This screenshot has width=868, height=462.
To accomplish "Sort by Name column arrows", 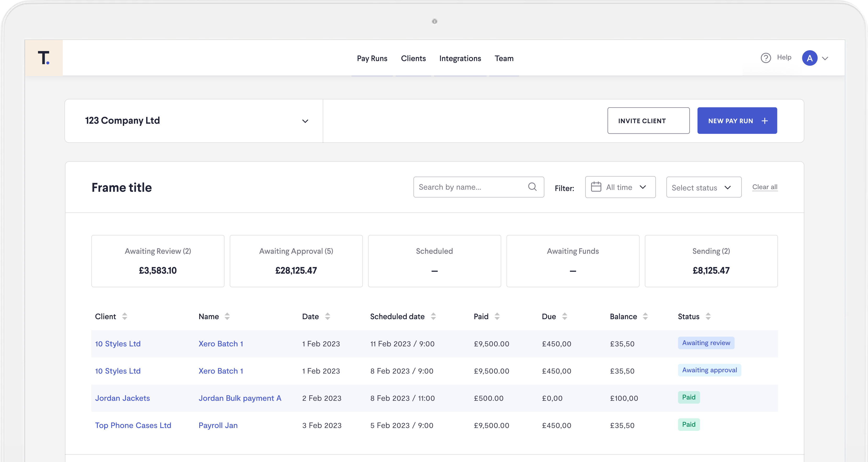I will pyautogui.click(x=227, y=317).
